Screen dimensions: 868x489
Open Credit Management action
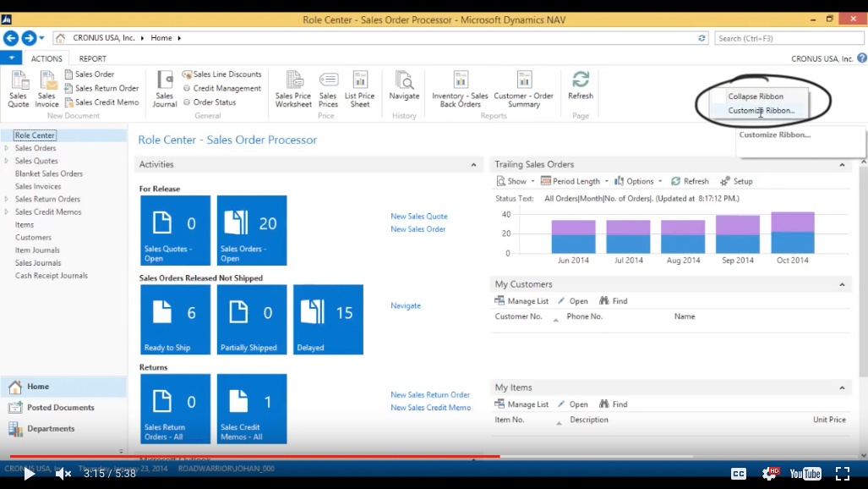coord(222,88)
